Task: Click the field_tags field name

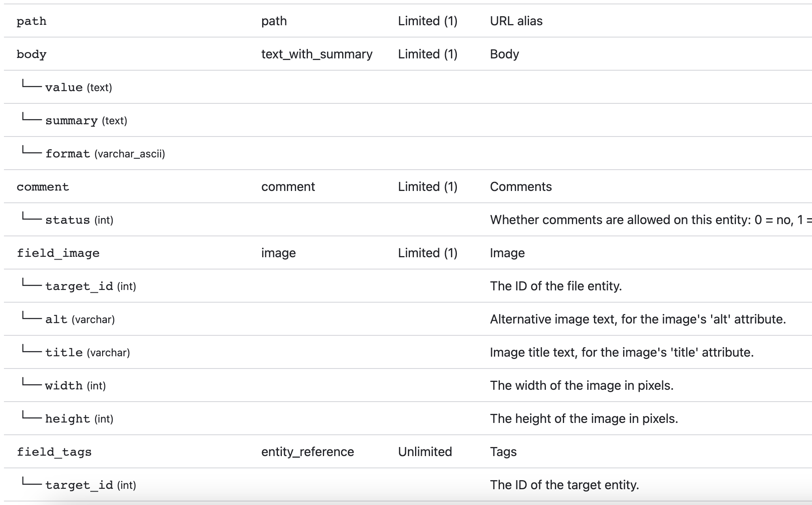Action: tap(54, 452)
